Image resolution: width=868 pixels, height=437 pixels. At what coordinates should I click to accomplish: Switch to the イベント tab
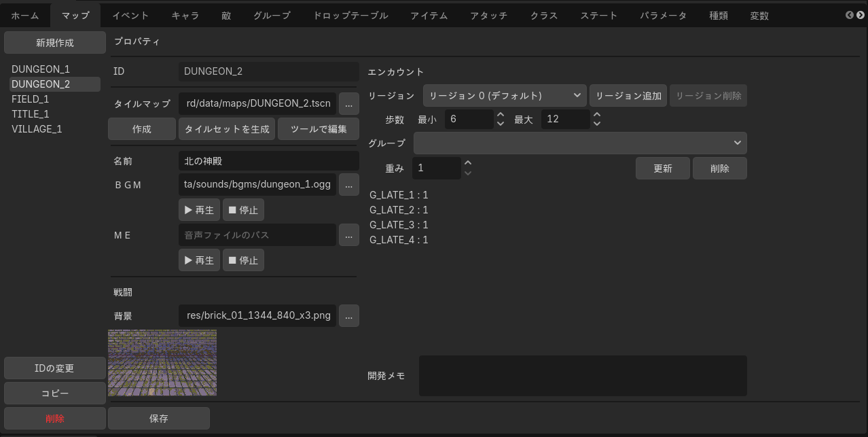click(x=130, y=16)
